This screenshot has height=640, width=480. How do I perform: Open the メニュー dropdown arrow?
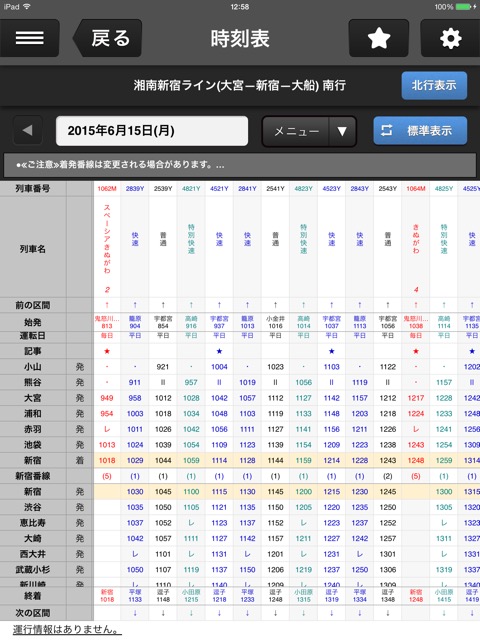pyautogui.click(x=342, y=131)
